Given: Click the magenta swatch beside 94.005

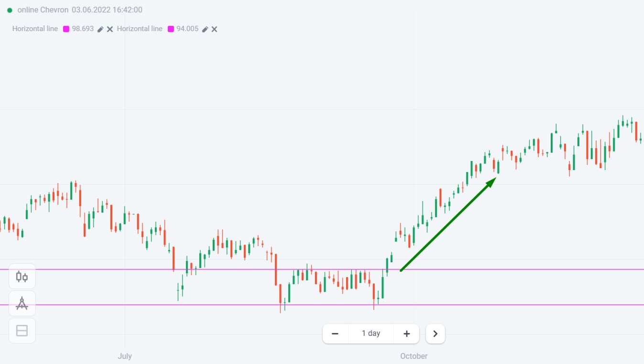Looking at the screenshot, I should (x=171, y=29).
